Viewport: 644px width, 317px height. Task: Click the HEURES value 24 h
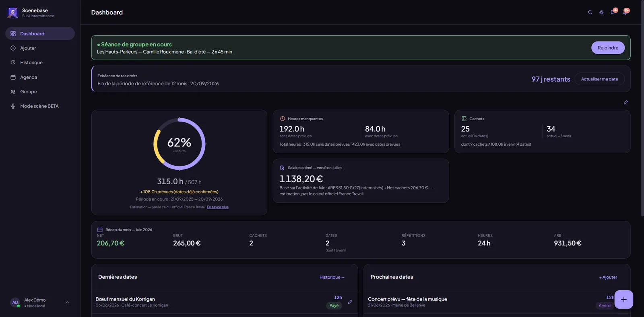point(484,243)
